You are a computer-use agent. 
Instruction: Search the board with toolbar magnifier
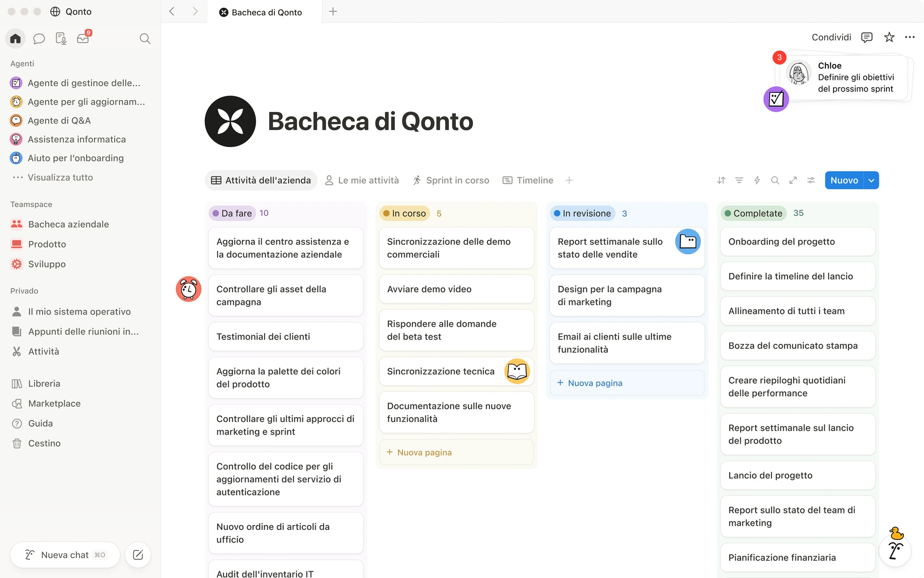click(775, 180)
